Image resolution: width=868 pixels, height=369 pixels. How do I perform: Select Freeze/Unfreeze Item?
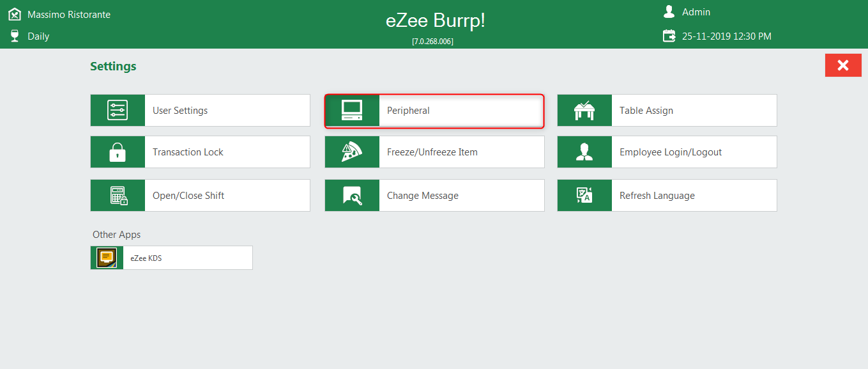434,152
